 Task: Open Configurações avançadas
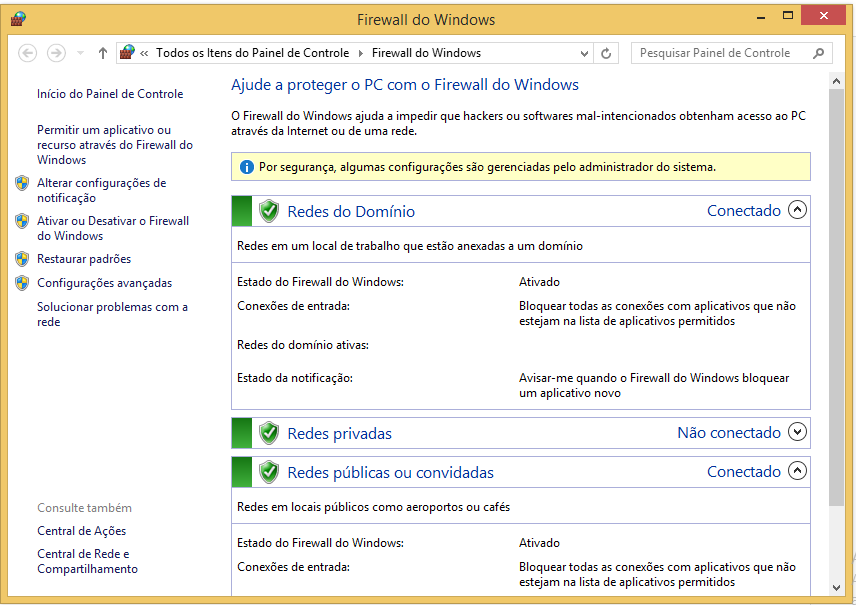click(104, 283)
